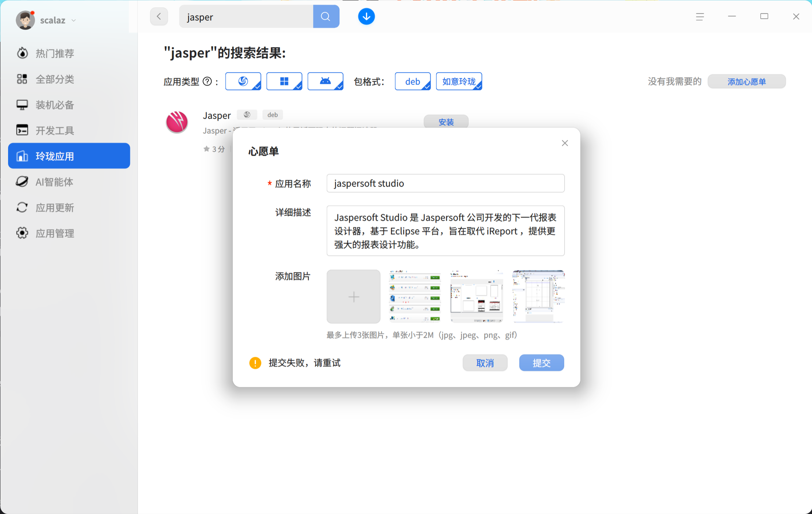Select the first uploaded screenshot thumbnail
812x514 pixels.
click(415, 297)
